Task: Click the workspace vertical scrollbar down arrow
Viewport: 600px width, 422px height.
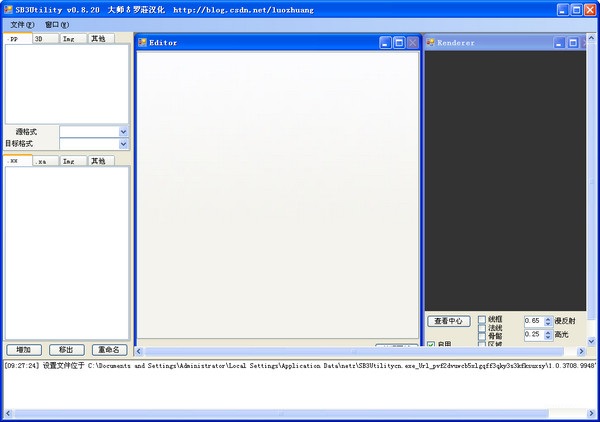Action: pos(591,341)
